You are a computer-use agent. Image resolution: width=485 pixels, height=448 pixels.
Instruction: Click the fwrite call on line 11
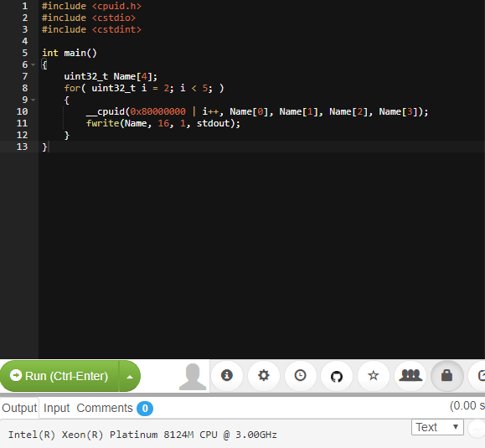pos(163,123)
